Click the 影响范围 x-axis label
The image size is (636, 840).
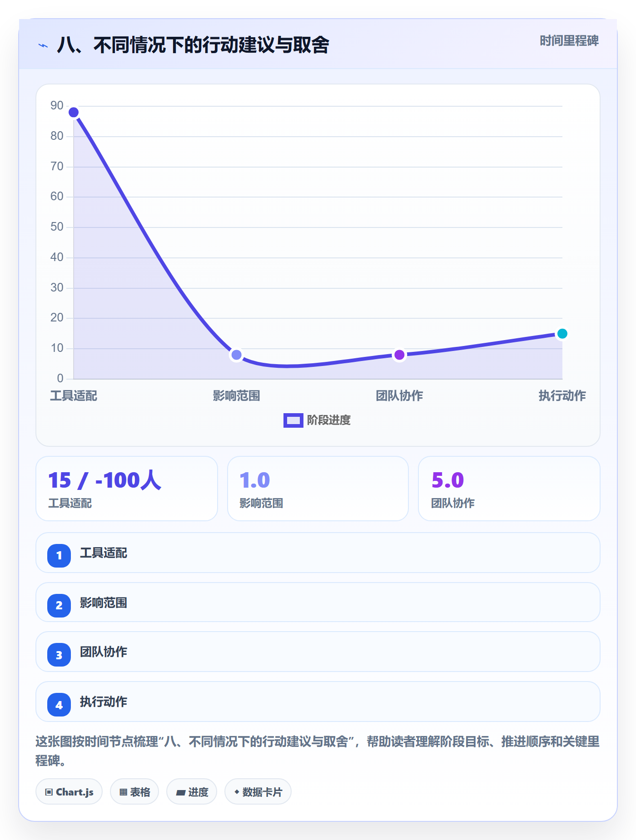(x=236, y=396)
